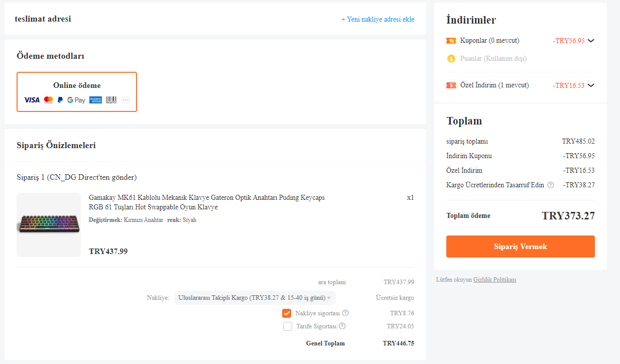Click the Google Pay logo
Screen dimensions: 620x364
click(x=76, y=100)
